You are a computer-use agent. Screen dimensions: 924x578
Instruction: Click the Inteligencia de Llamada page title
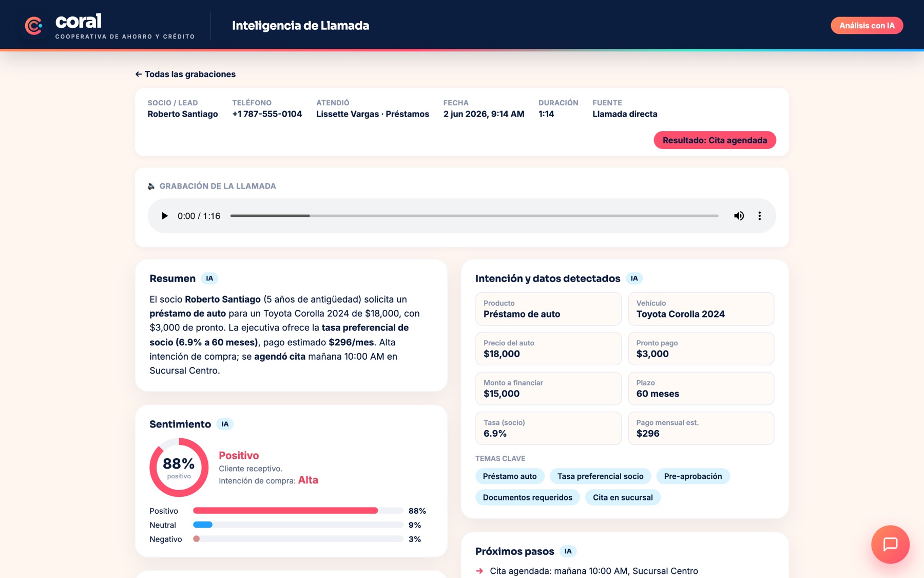click(301, 26)
